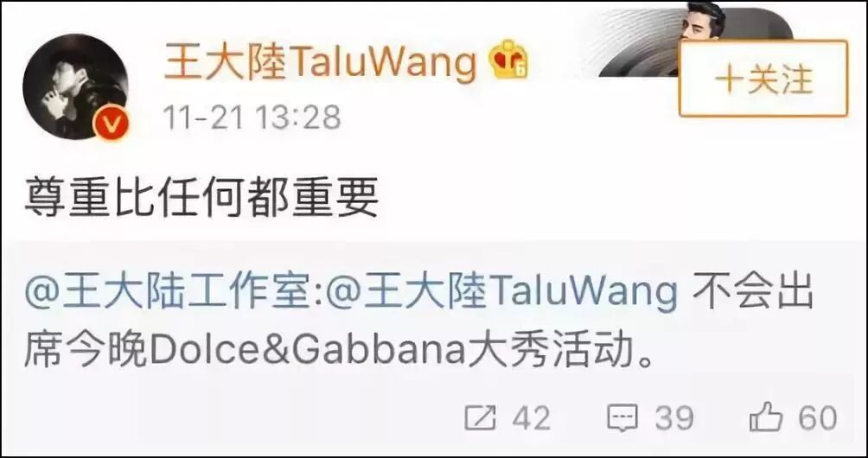Click the plus sign on 关注 button
The image size is (868, 458).
(x=730, y=80)
